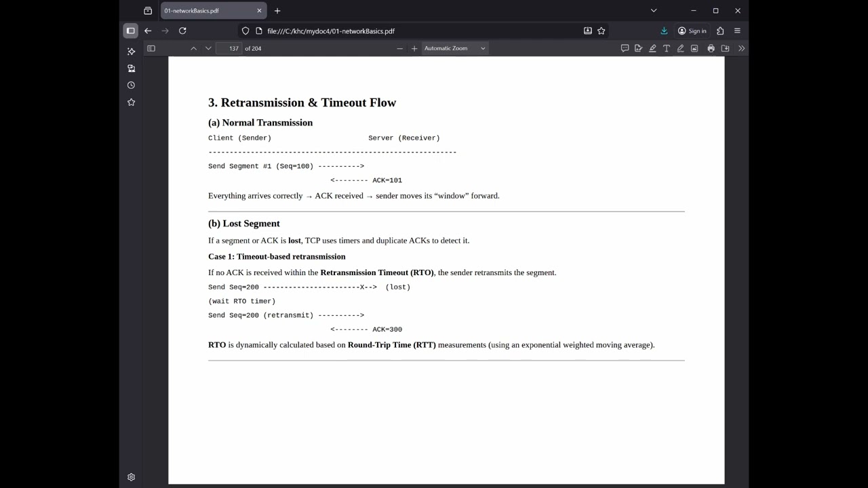Click 'Case 1: Timeout-based retransmission' text
Screen dimensions: 868x488
point(277,256)
